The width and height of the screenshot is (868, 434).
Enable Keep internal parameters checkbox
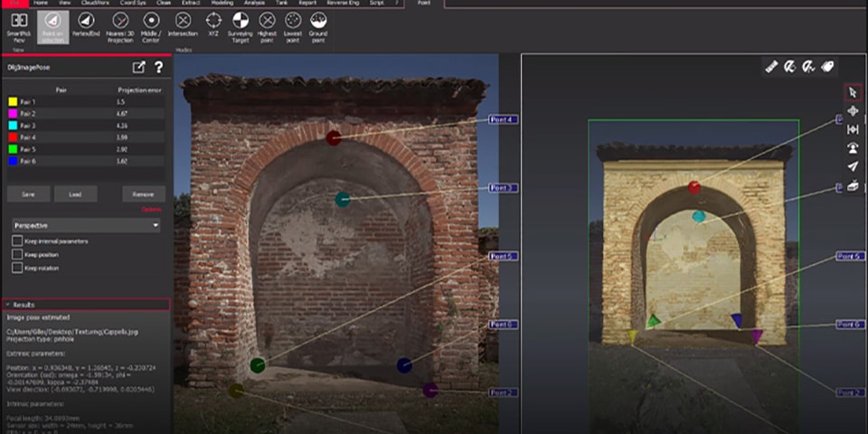point(17,241)
